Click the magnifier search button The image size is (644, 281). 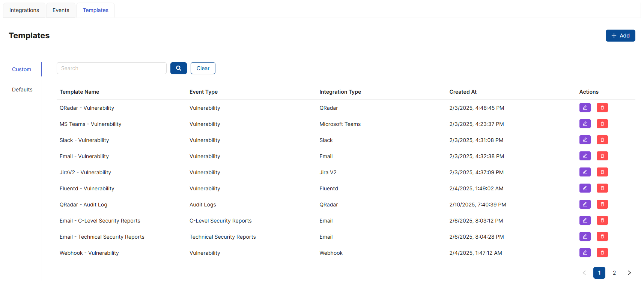coord(178,68)
